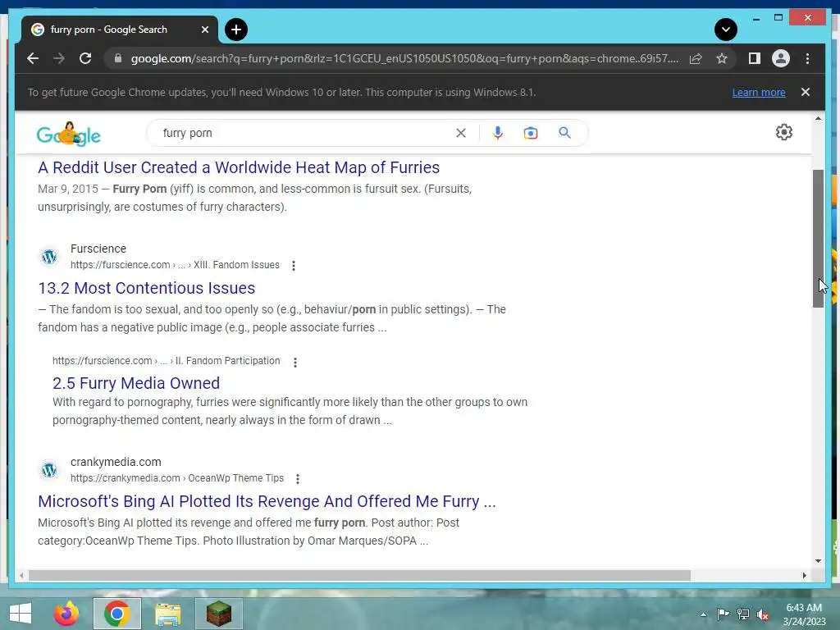Viewport: 840px width, 630px height.
Task: Open the 2.5 Furry Media Owned result
Action: pos(136,383)
